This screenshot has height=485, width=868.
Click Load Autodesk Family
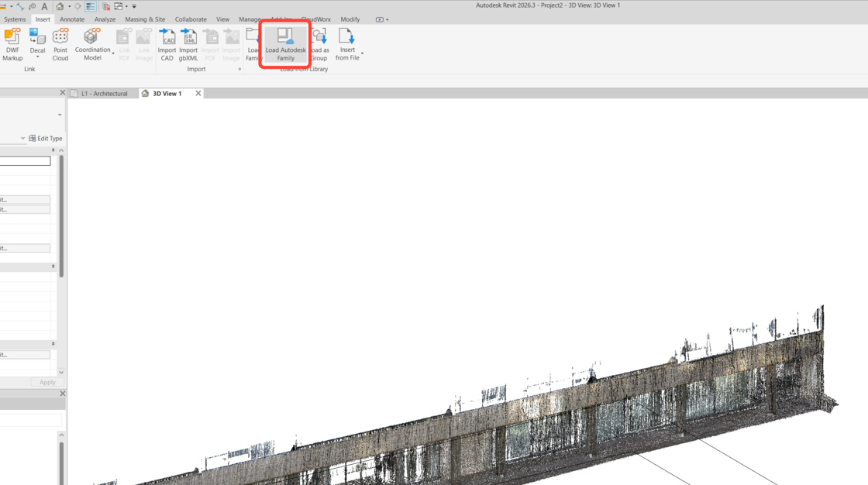tap(286, 44)
